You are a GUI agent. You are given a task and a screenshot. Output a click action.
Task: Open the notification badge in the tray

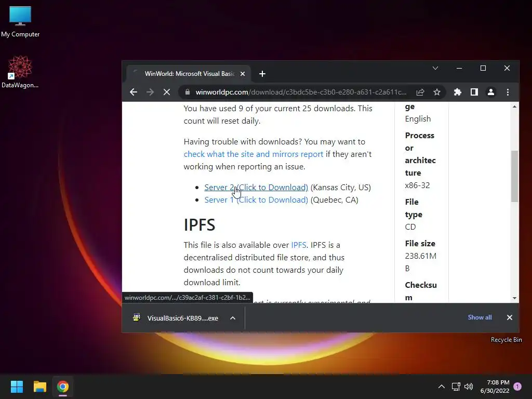(x=517, y=387)
